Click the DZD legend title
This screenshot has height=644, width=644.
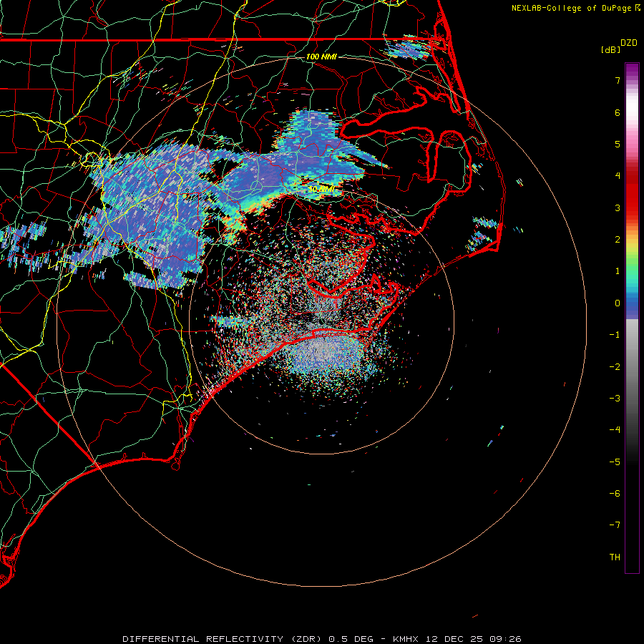click(629, 43)
